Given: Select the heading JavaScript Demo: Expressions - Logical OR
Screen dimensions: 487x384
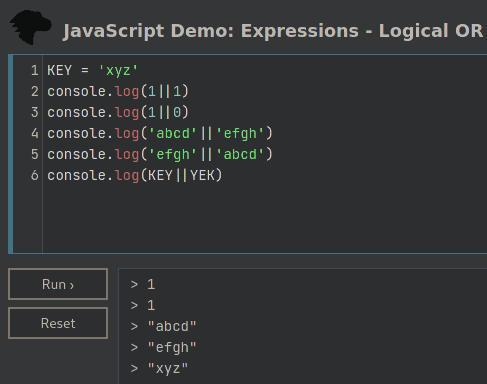Looking at the screenshot, I should click(273, 31).
